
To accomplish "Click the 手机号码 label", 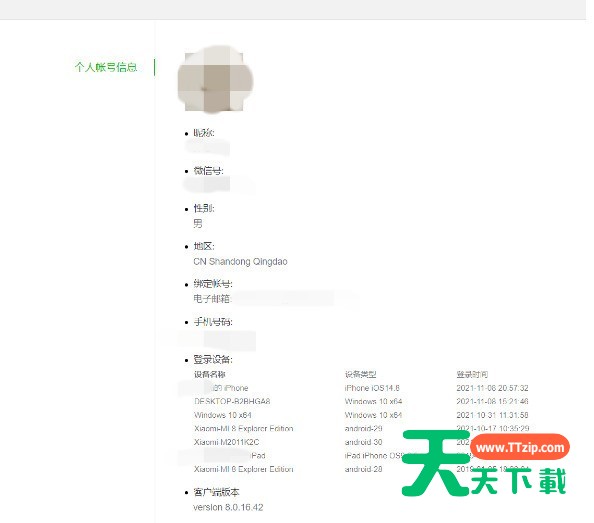I will 213,322.
